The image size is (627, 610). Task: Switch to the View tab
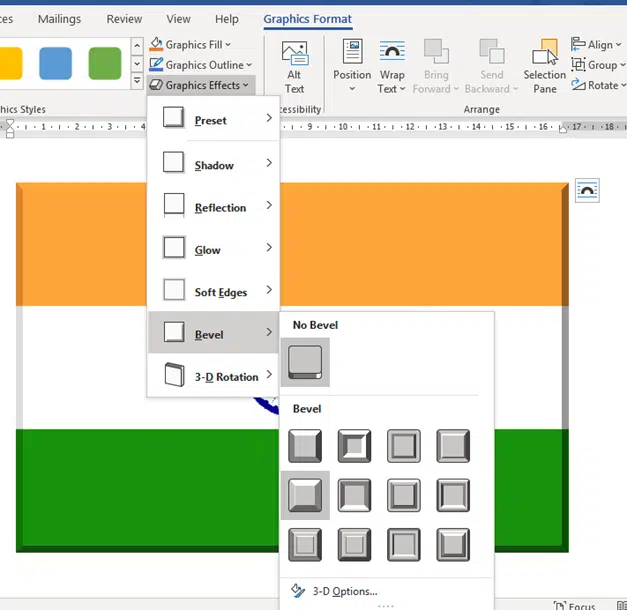pyautogui.click(x=178, y=19)
